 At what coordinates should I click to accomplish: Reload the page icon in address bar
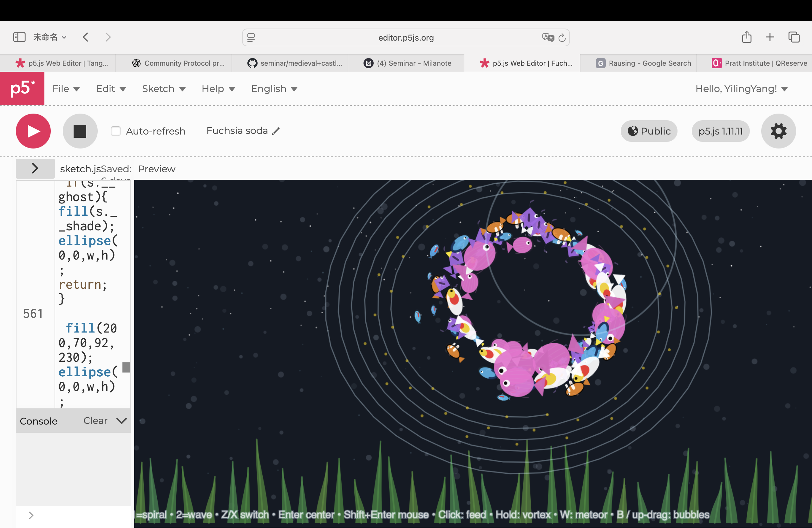tap(562, 38)
